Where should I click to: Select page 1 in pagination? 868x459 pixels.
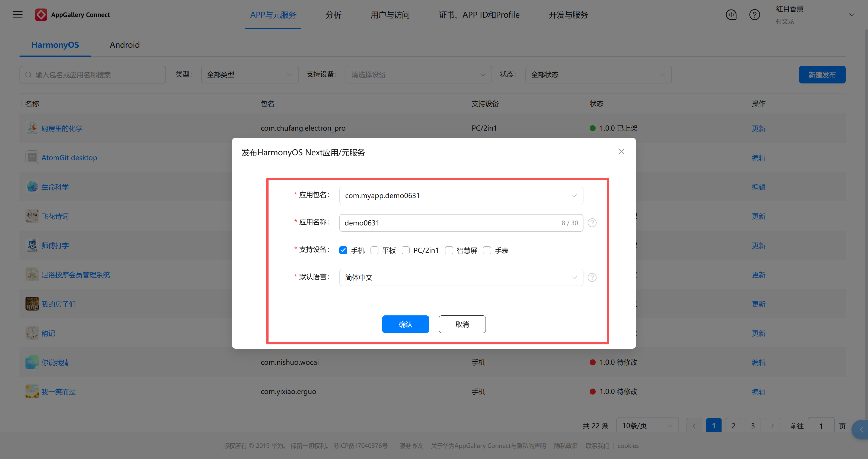click(714, 426)
